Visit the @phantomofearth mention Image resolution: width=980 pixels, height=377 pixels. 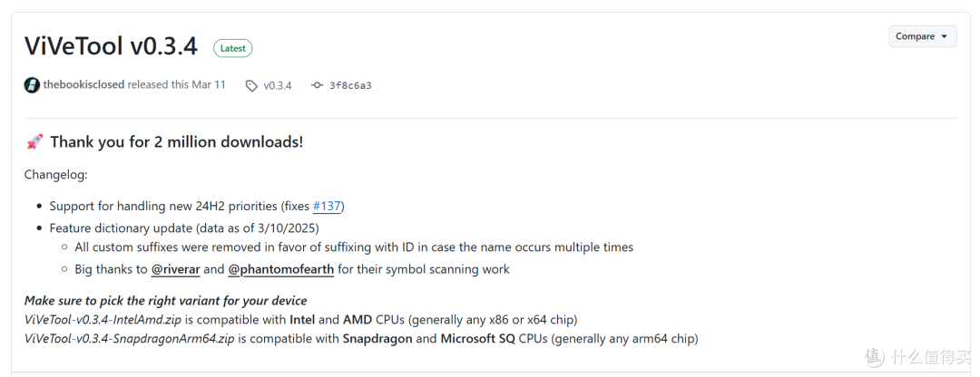tap(280, 270)
